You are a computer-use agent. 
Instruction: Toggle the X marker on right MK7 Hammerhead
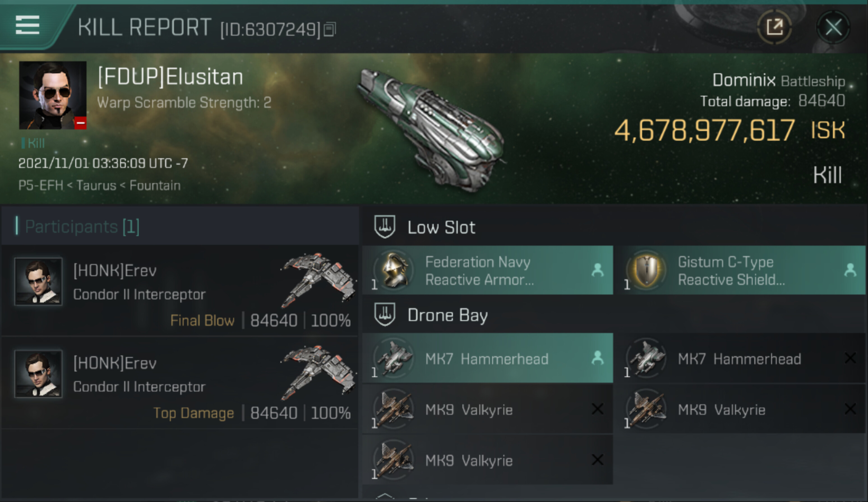[x=850, y=358]
